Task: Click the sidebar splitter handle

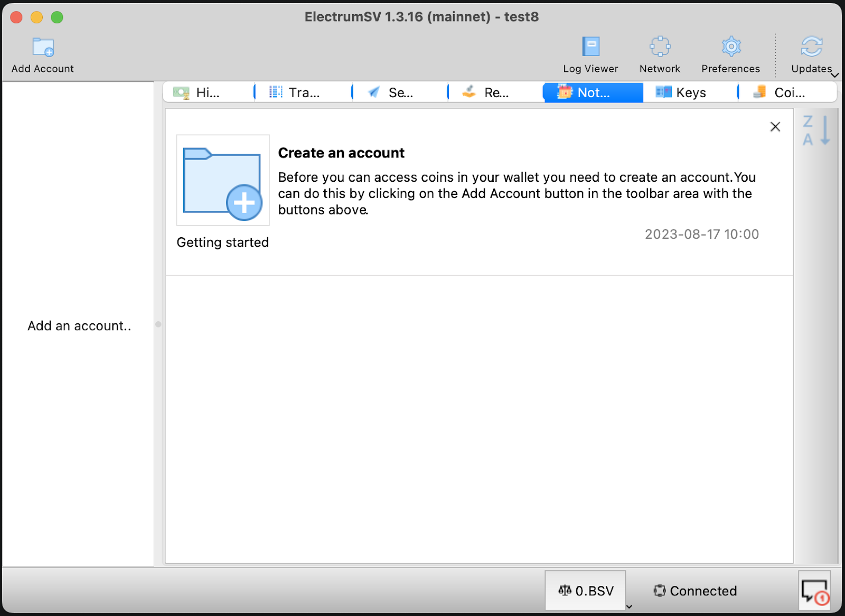Action: click(158, 324)
